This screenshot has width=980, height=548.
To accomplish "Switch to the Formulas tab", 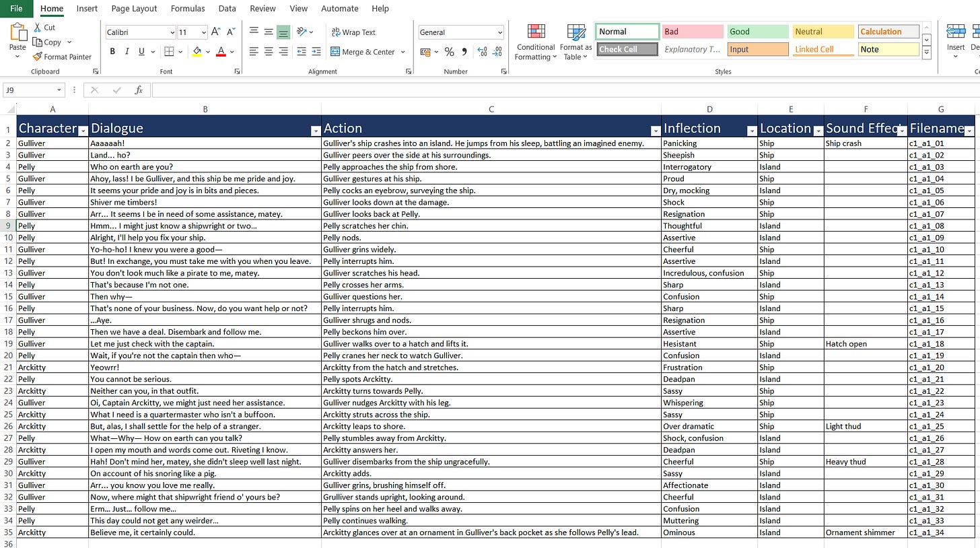I will coord(188,9).
